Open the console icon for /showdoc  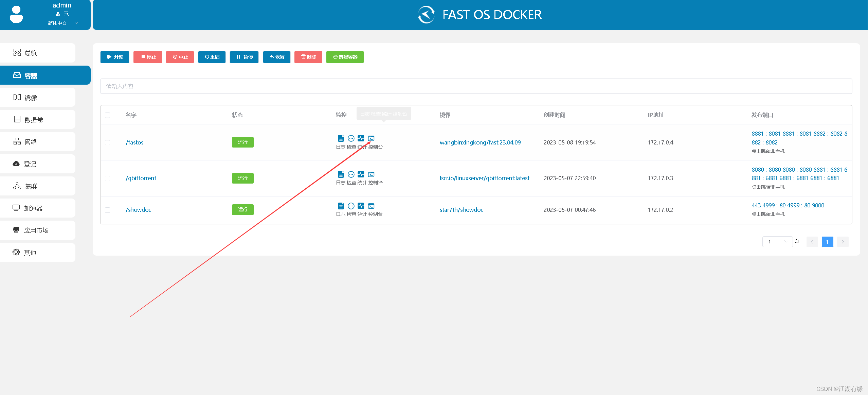(x=371, y=206)
